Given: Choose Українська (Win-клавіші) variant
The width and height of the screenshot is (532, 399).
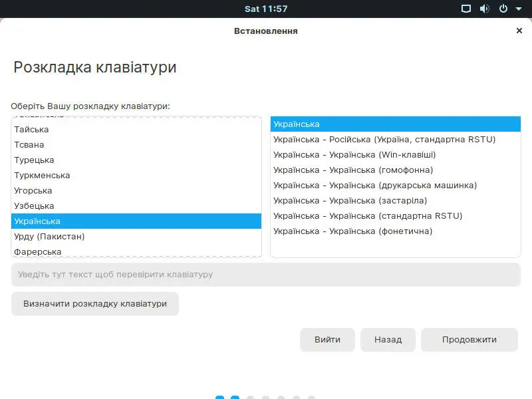Looking at the screenshot, I should click(x=396, y=155).
